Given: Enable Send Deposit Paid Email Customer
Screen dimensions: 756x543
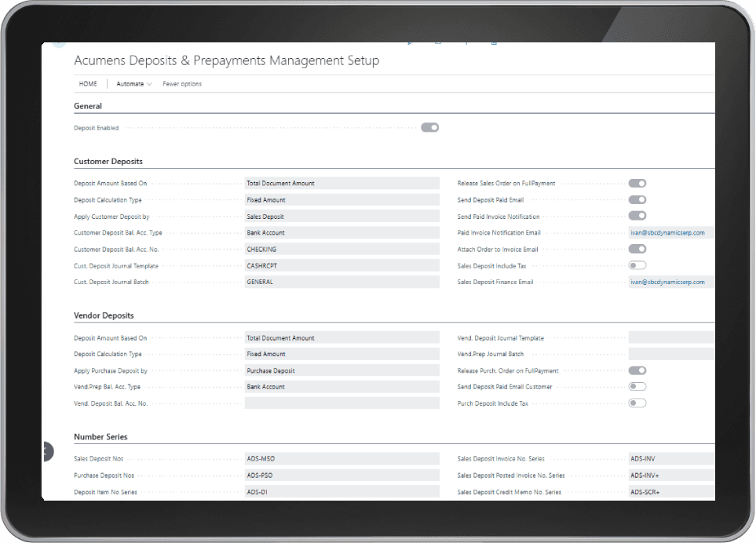Looking at the screenshot, I should click(x=637, y=386).
